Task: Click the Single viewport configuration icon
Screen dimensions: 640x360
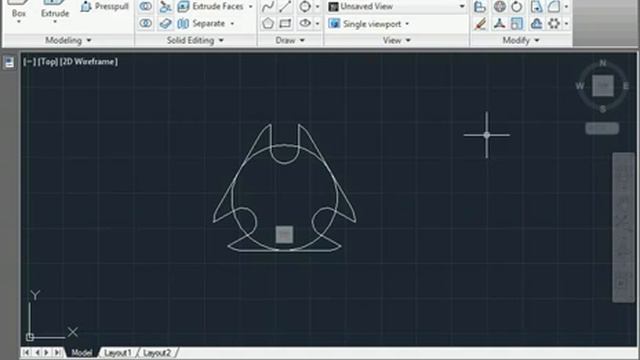Action: coord(334,24)
